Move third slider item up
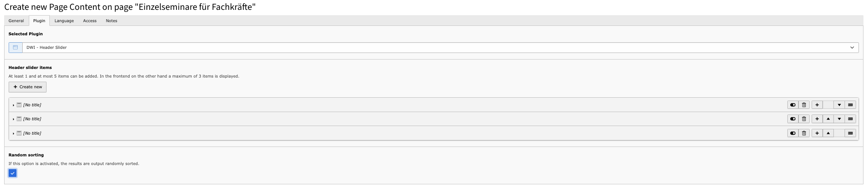Image resolution: width=868 pixels, height=188 pixels. click(828, 133)
